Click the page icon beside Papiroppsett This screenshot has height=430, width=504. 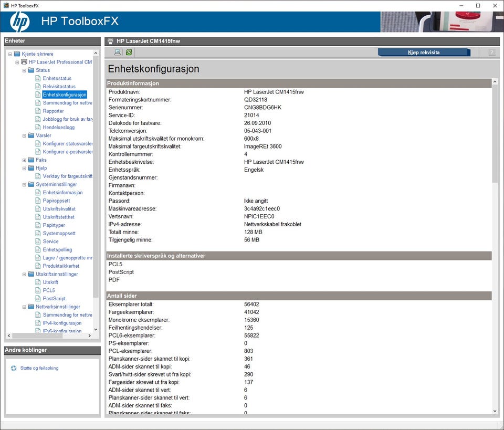coord(38,201)
